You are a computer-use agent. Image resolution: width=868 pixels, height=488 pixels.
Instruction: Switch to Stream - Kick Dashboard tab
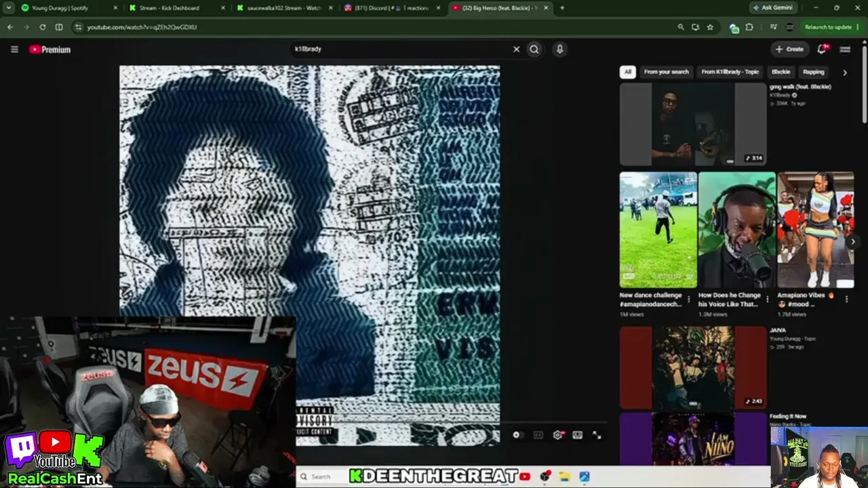coord(175,8)
